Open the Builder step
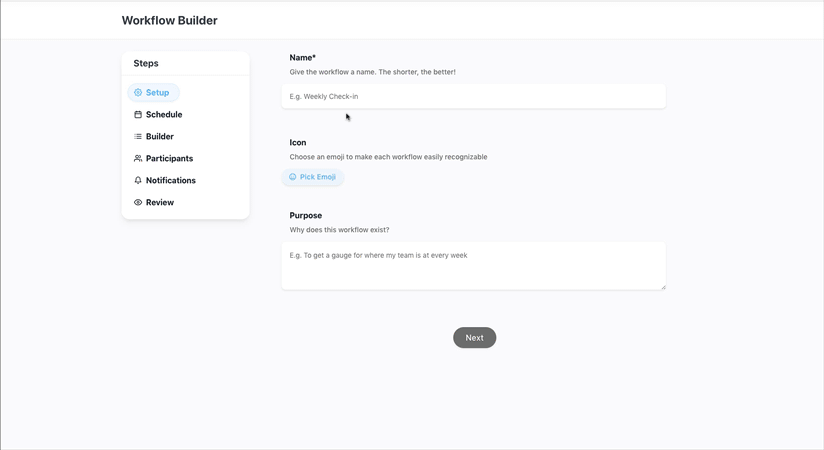 (154, 137)
